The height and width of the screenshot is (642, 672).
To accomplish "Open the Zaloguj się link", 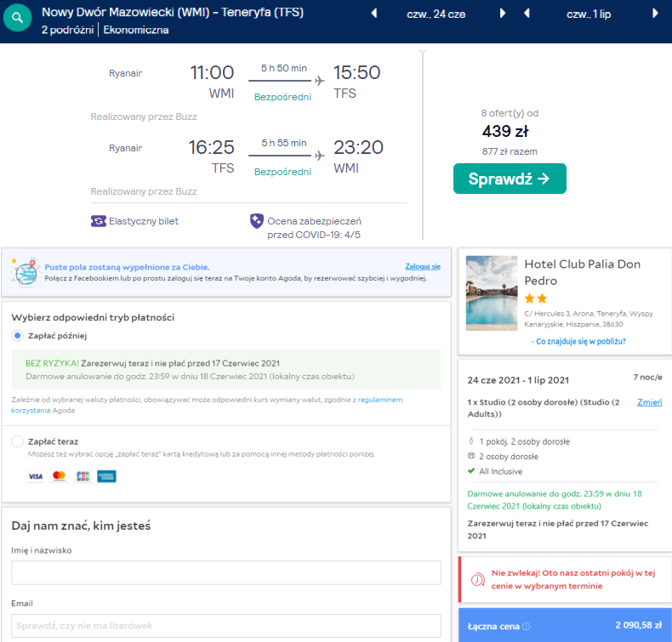I will pyautogui.click(x=423, y=266).
